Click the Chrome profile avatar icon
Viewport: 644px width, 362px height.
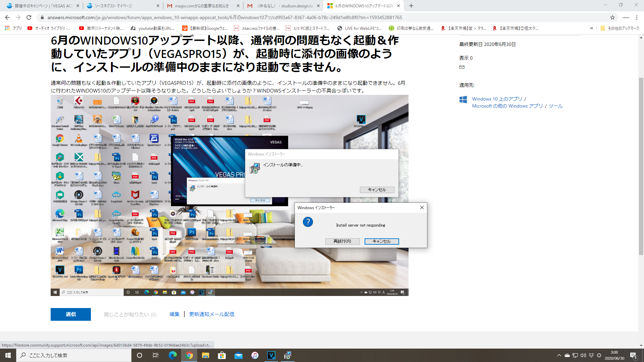point(626,17)
